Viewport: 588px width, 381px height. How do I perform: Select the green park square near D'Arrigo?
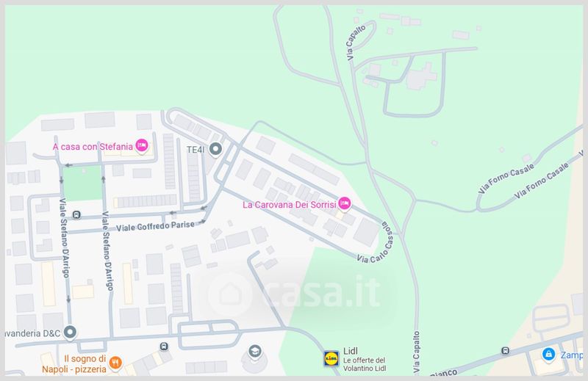82,184
